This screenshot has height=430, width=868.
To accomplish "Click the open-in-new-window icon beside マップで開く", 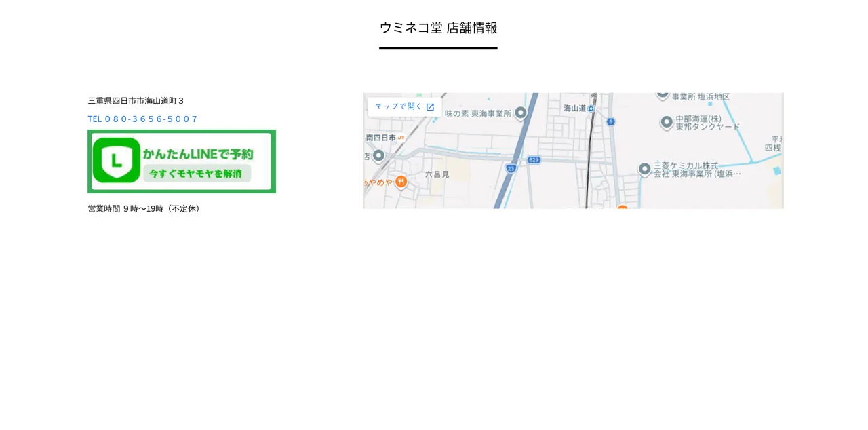I will (x=430, y=107).
